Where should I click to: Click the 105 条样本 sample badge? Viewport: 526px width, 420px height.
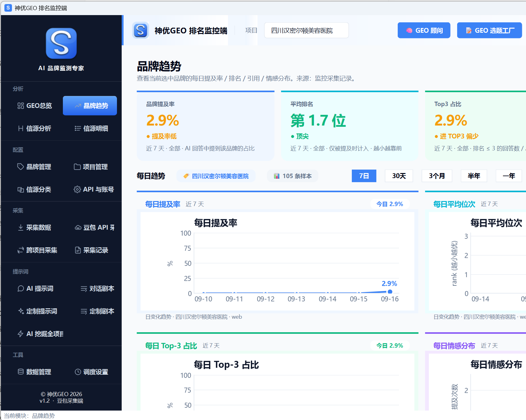coord(292,176)
